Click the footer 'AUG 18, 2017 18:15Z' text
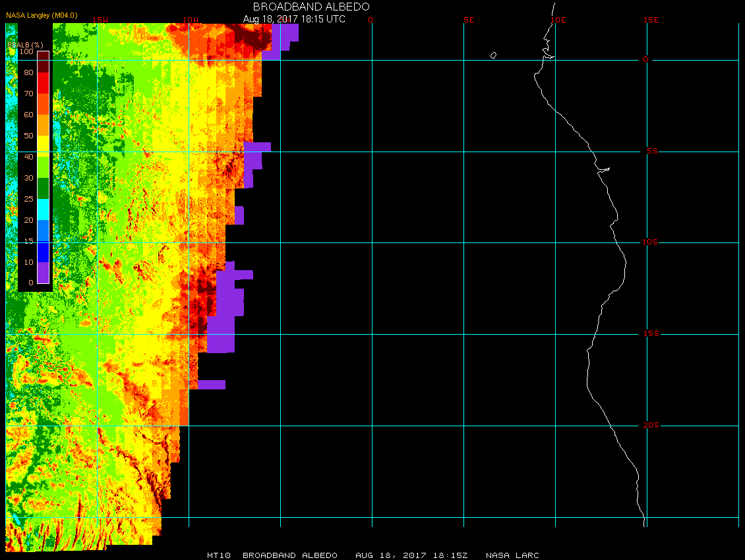 point(412,555)
